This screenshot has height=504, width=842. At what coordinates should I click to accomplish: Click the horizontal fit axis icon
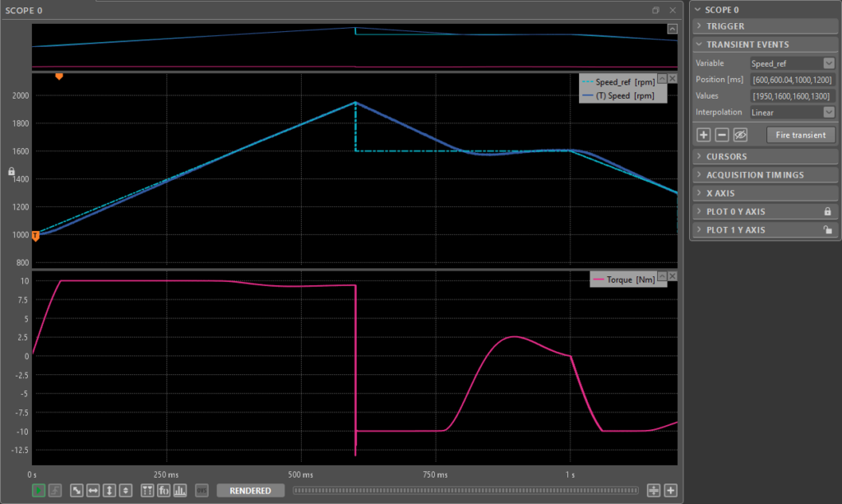[x=93, y=491]
